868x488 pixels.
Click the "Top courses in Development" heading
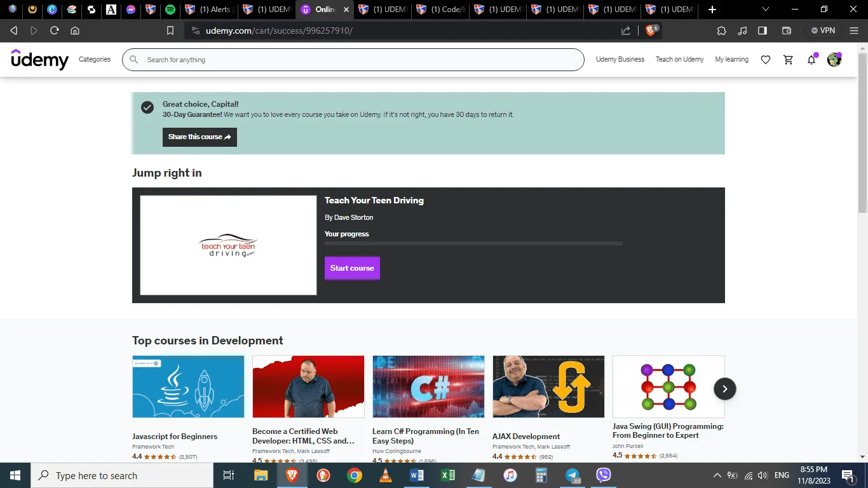(x=208, y=341)
